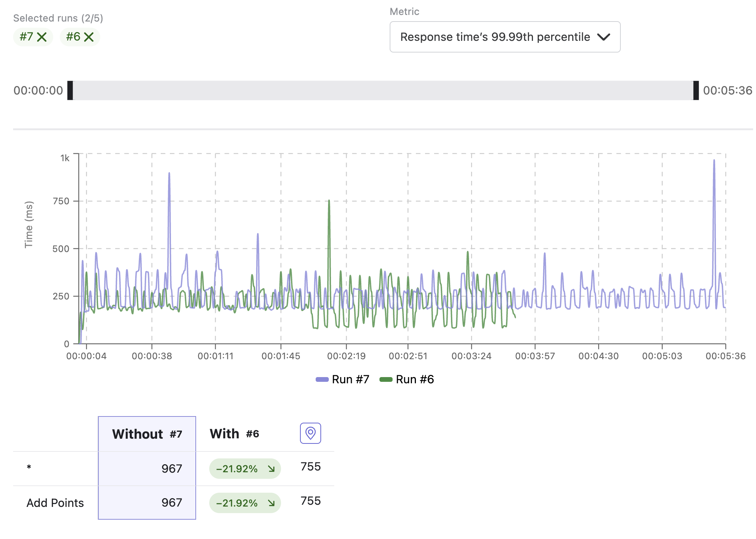Remove run #7 using its X icon
756x539 pixels.
[x=42, y=37]
